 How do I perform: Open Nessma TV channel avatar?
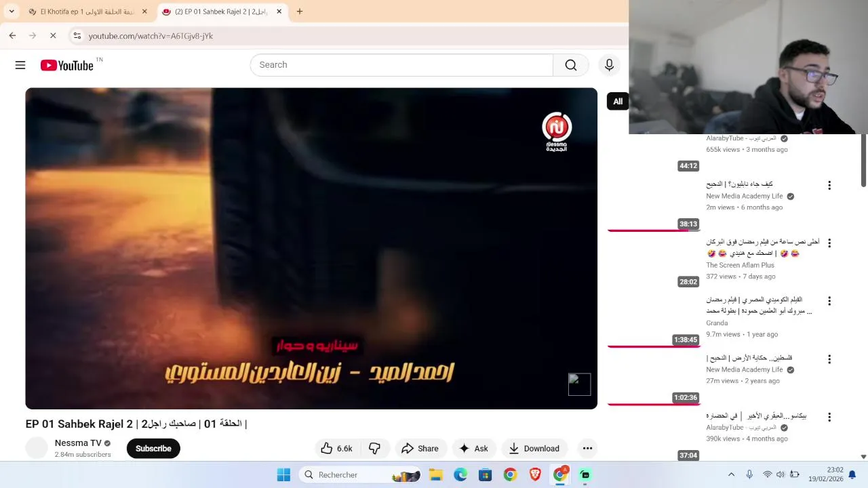click(x=37, y=448)
